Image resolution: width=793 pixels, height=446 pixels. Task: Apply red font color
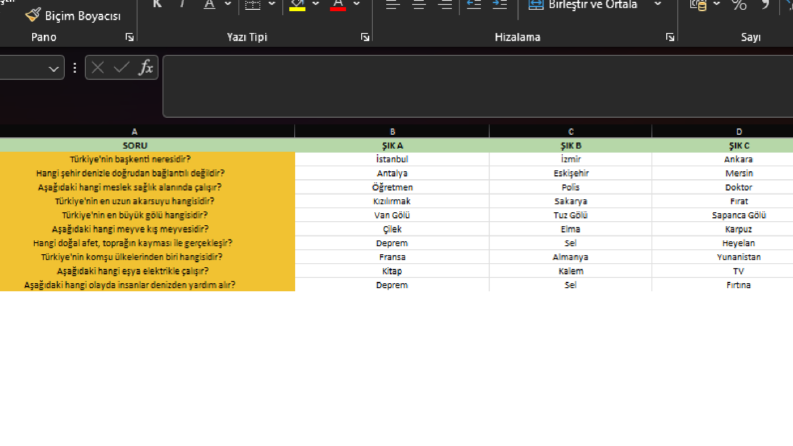pos(338,5)
